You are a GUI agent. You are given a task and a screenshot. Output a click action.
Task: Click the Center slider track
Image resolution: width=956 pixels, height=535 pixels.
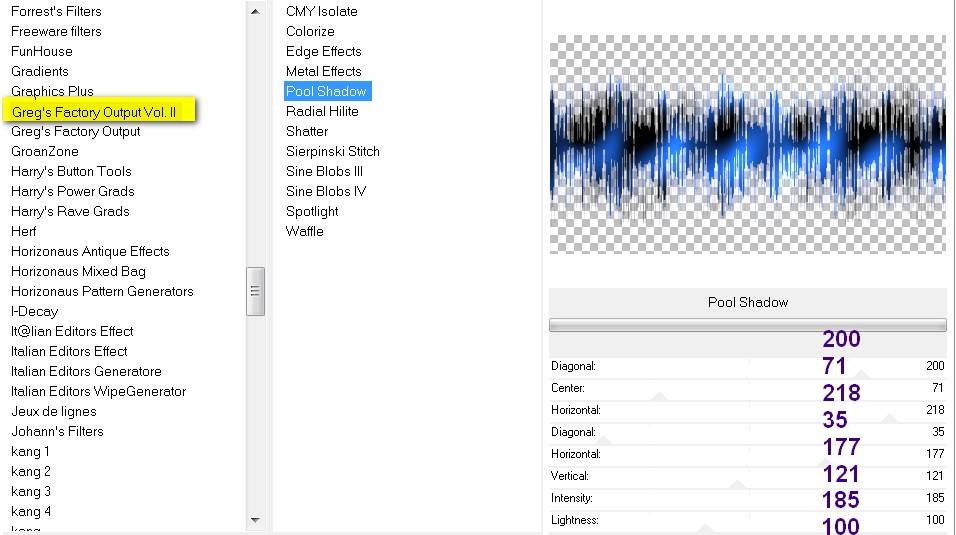coord(747,388)
